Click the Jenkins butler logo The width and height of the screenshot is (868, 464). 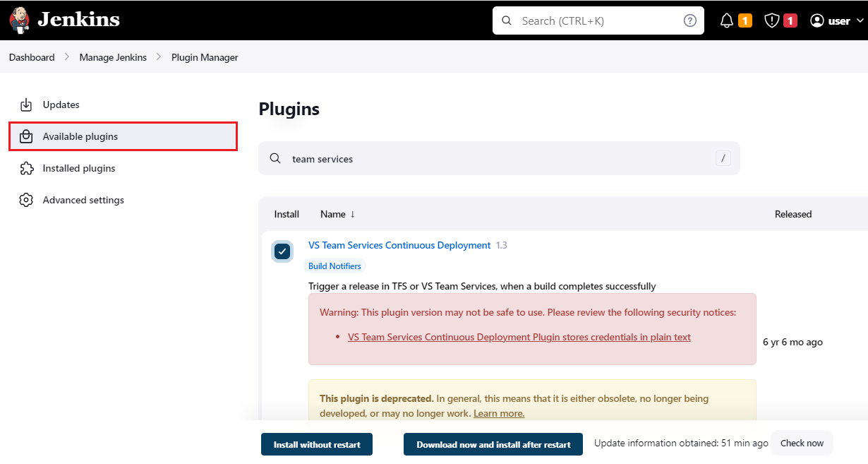pos(20,20)
